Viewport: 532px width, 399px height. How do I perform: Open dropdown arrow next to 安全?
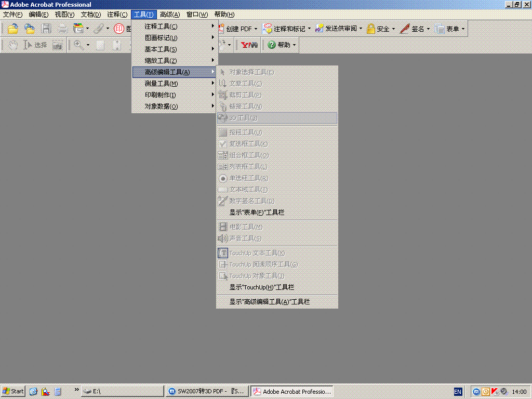(393, 29)
